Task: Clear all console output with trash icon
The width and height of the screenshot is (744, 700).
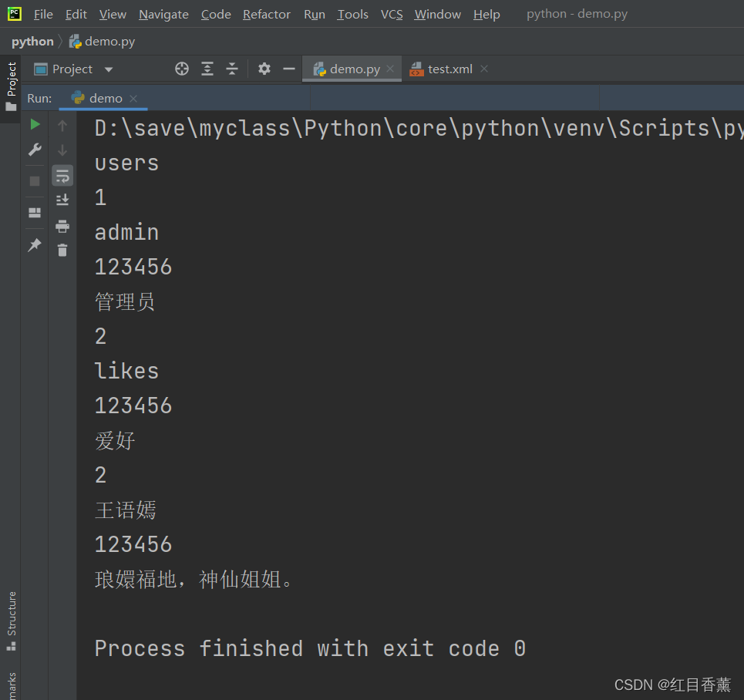Action: (62, 251)
